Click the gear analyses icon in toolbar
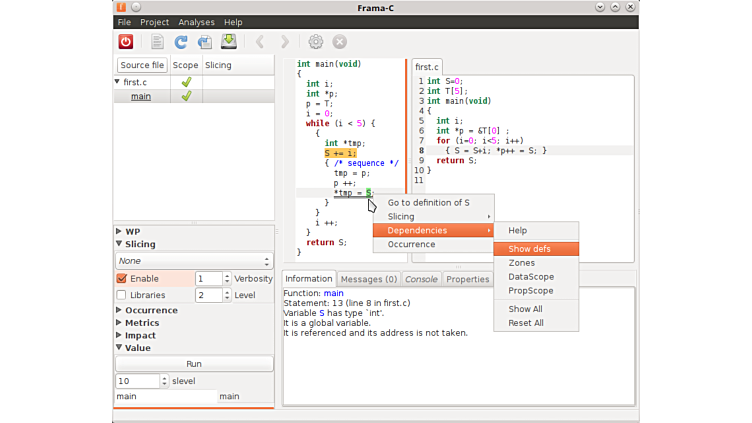Screen dimensions: 752x423 pyautogui.click(x=316, y=42)
